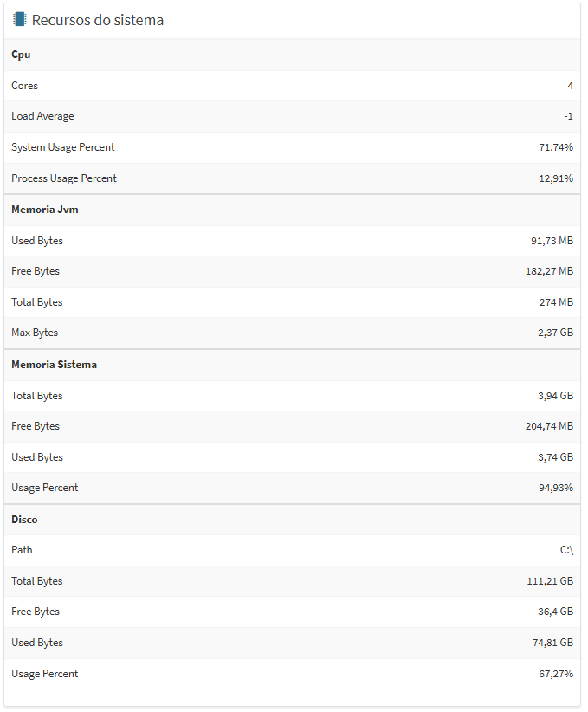Select the system Total Bytes value 3,94 GB

pos(555,396)
